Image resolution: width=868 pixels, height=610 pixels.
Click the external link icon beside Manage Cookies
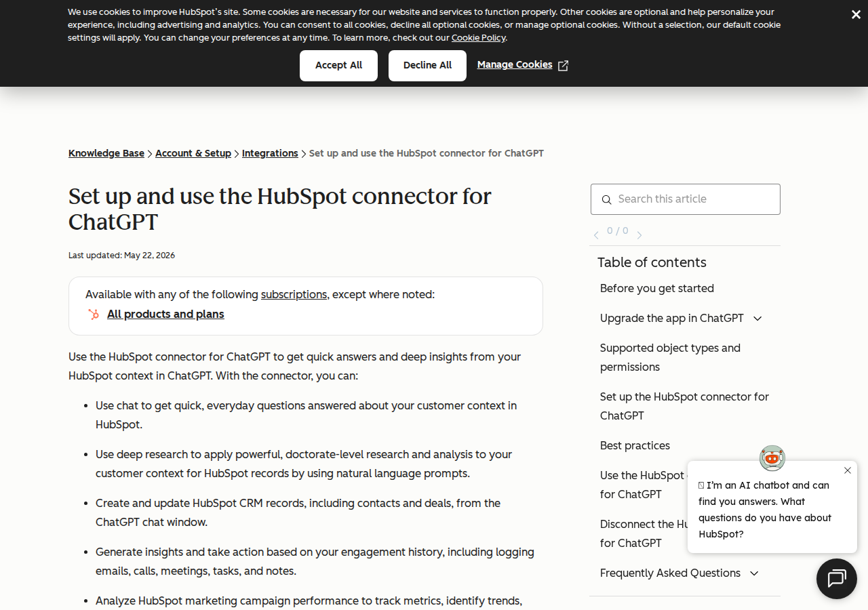click(563, 66)
